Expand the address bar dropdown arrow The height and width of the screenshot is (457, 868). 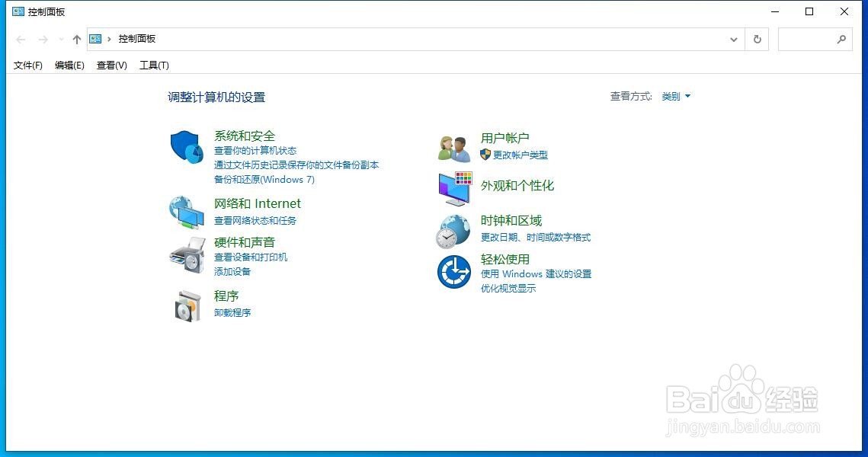733,39
